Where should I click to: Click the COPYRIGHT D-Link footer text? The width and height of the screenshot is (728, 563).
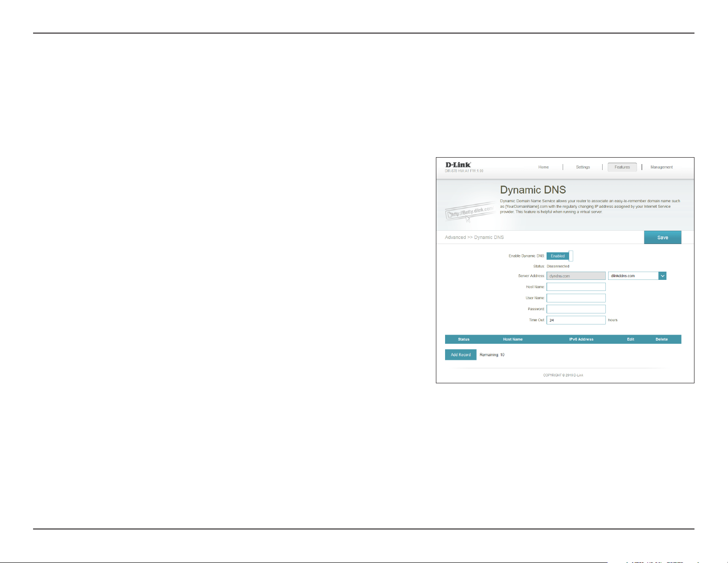(563, 375)
